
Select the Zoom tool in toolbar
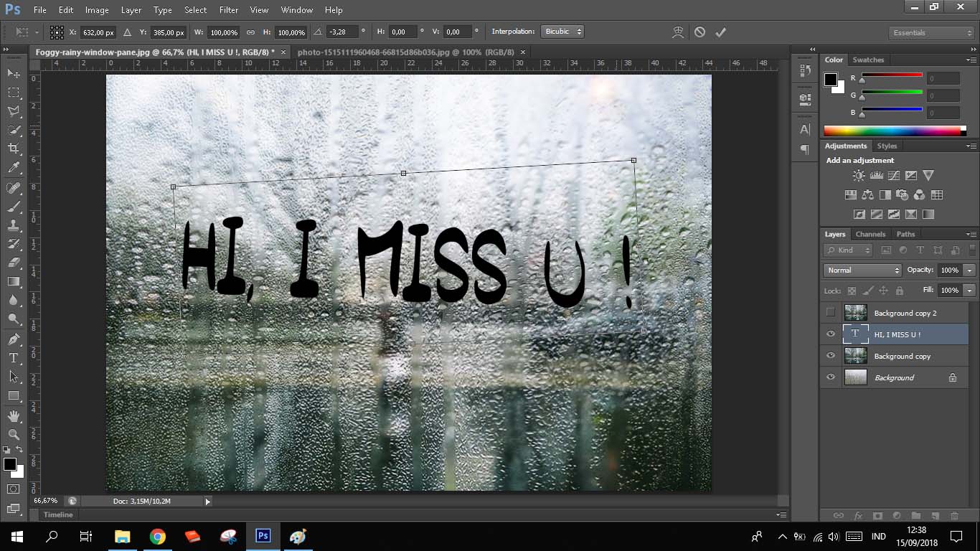pos(14,435)
